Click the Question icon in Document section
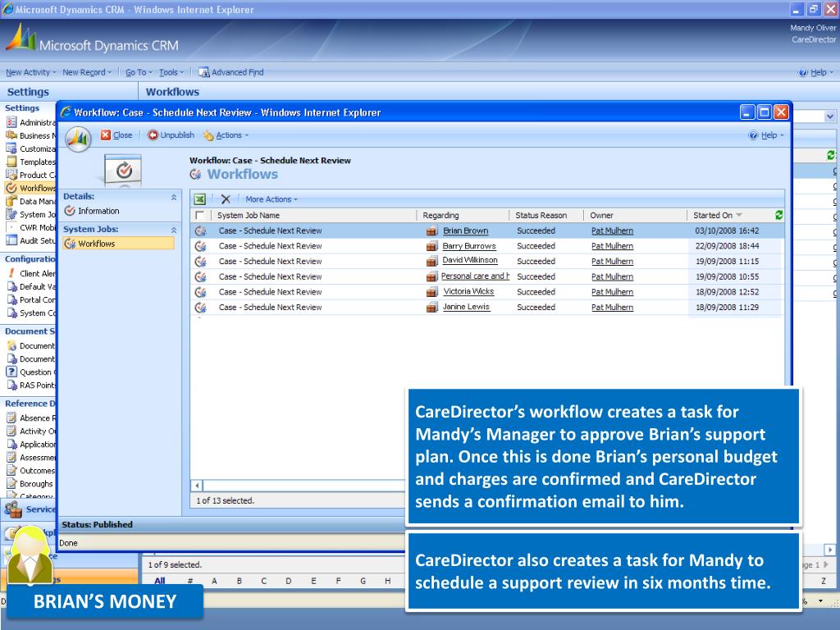Screen dimensions: 840x630 [x=11, y=372]
